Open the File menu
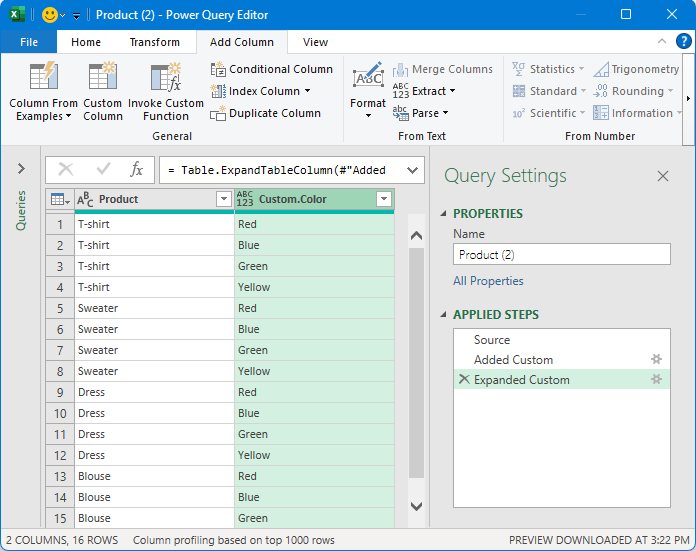The width and height of the screenshot is (696, 551). 29,42
